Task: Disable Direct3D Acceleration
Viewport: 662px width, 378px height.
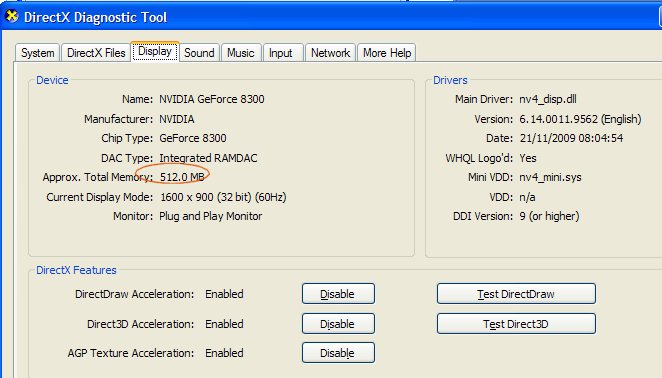Action: (x=338, y=324)
